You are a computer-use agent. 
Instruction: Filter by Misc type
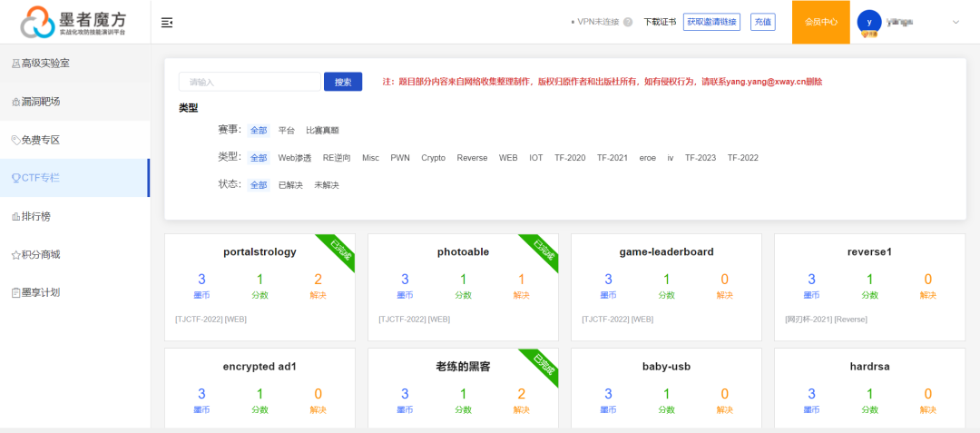tap(370, 158)
